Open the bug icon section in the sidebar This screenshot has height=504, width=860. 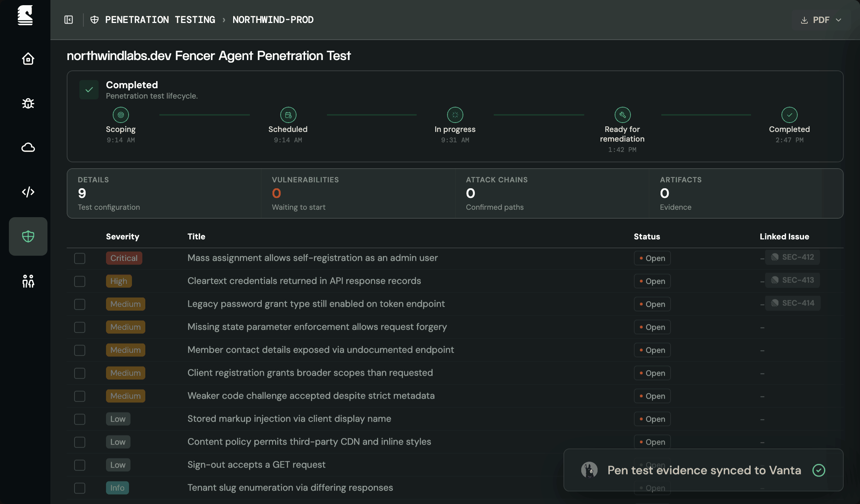click(28, 103)
